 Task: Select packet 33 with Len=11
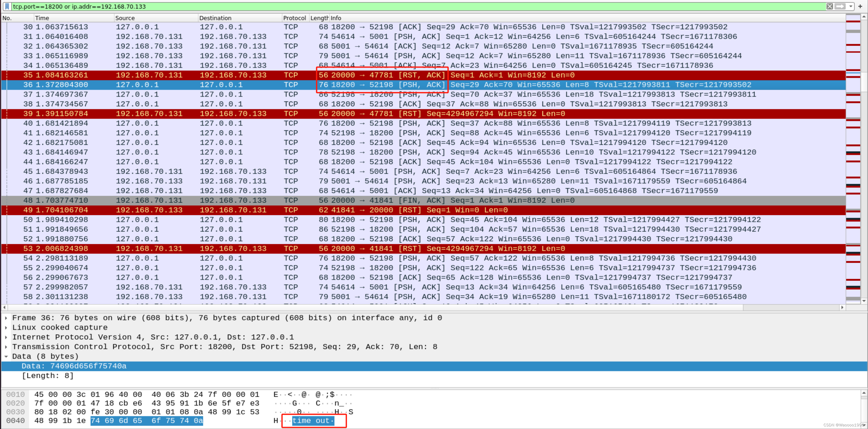(x=423, y=56)
